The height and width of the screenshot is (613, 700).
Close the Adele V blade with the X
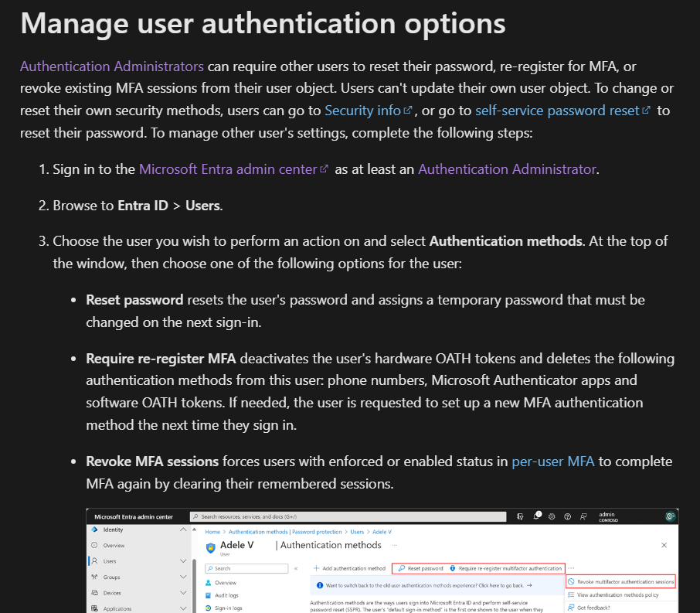pos(664,545)
